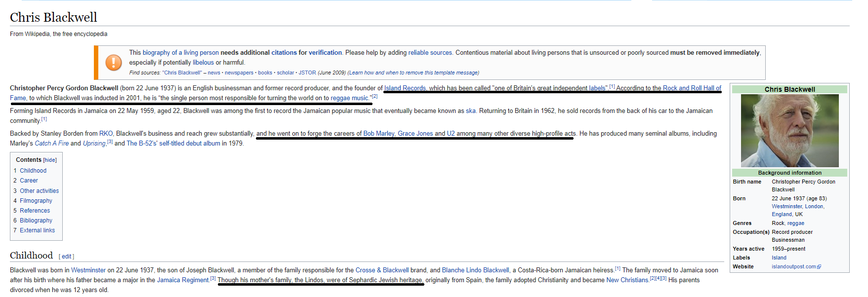868x297 pixels.
Task: Open the 'verification' policy link
Action: click(x=326, y=53)
